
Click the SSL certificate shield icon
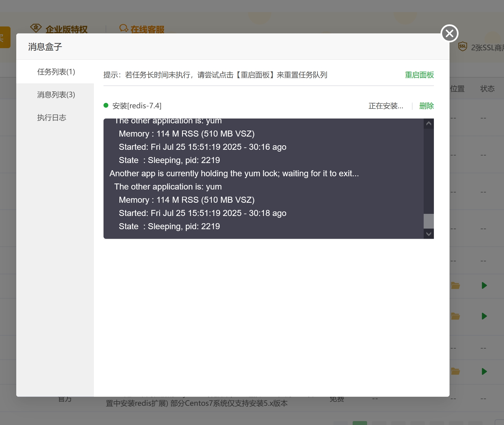click(463, 46)
